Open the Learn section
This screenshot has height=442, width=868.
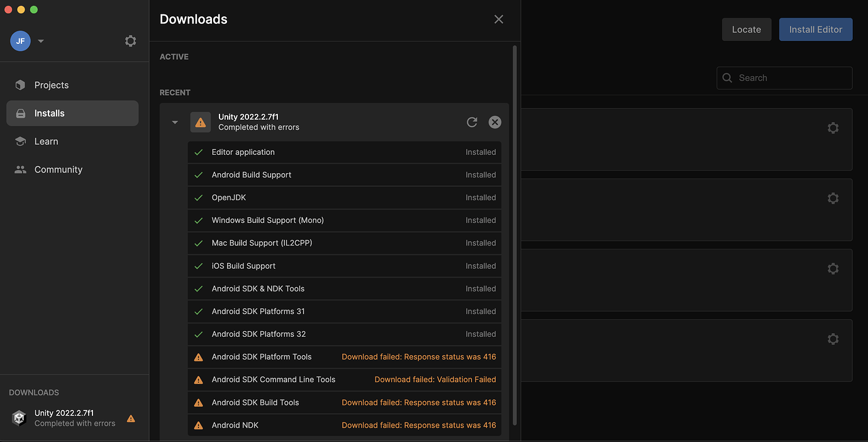point(45,141)
